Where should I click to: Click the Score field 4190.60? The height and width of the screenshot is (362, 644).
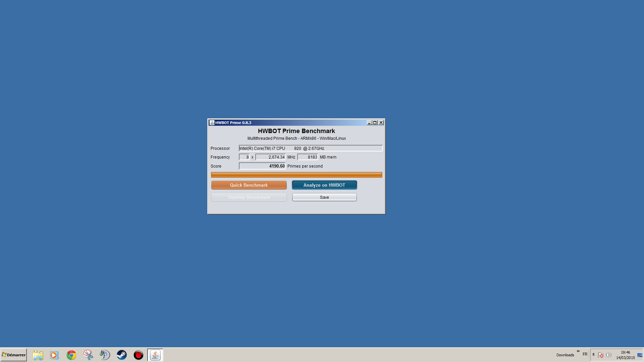pos(262,166)
